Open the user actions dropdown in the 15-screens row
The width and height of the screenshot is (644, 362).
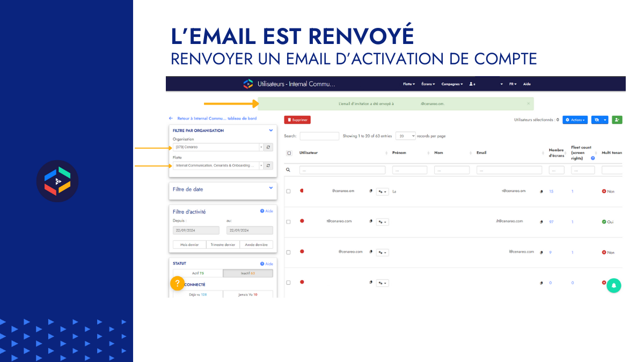tap(383, 191)
